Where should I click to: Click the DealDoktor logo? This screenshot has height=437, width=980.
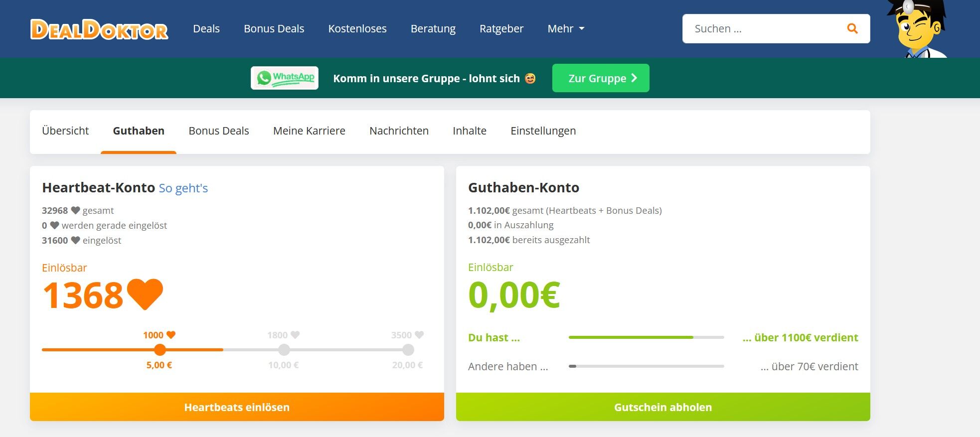(99, 29)
